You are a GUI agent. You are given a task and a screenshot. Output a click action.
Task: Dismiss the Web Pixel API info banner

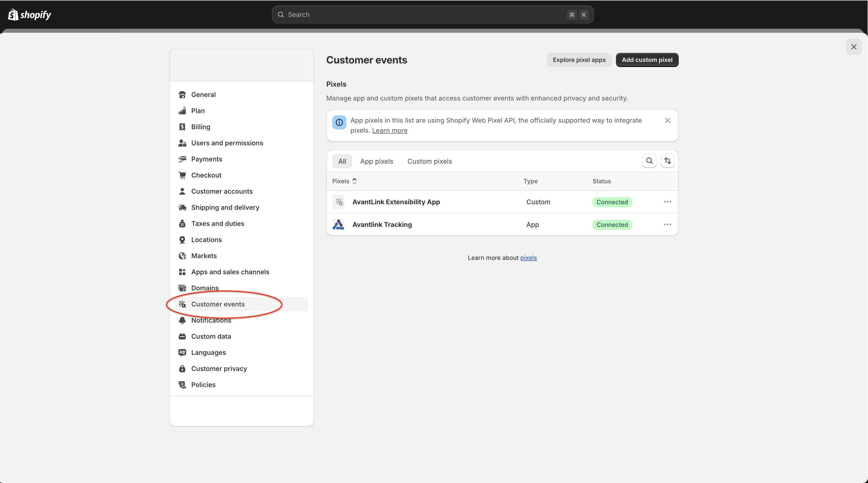668,120
